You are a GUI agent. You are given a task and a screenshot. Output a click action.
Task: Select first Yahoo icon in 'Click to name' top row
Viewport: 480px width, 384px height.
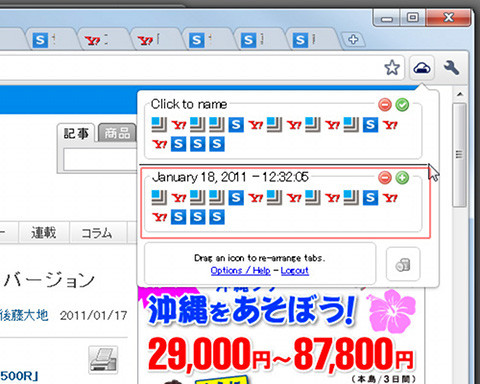point(179,125)
